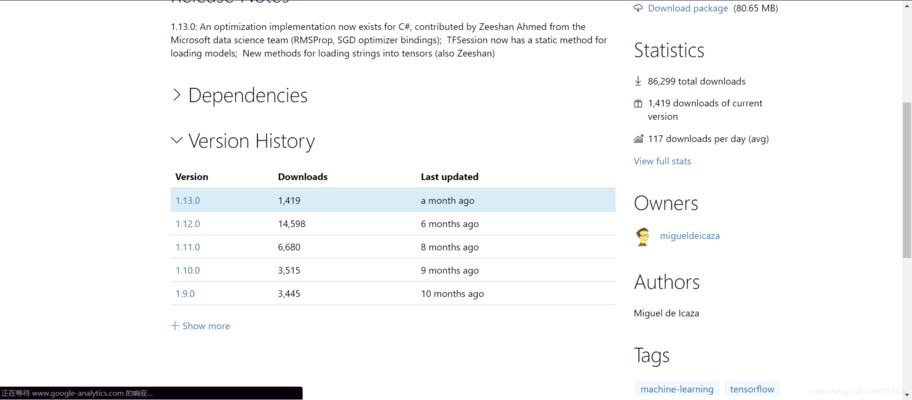Open the Download package link
Screen dimensions: 912x400
tap(687, 8)
